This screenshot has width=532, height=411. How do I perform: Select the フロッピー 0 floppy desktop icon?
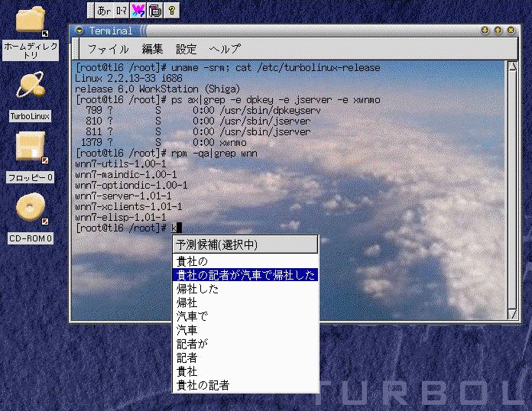point(31,147)
